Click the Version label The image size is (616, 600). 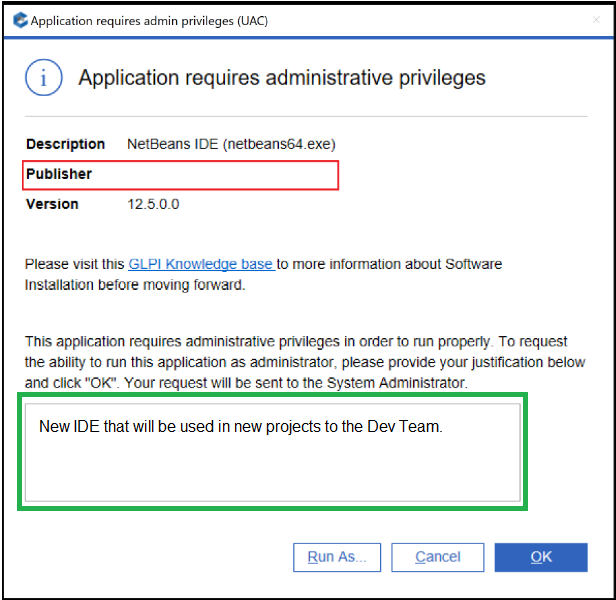click(x=52, y=204)
